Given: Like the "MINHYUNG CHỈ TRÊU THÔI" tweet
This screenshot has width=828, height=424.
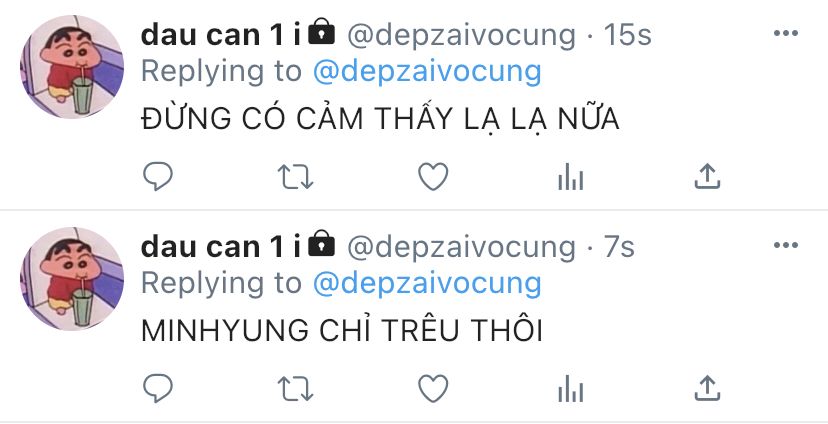Looking at the screenshot, I should point(433,389).
